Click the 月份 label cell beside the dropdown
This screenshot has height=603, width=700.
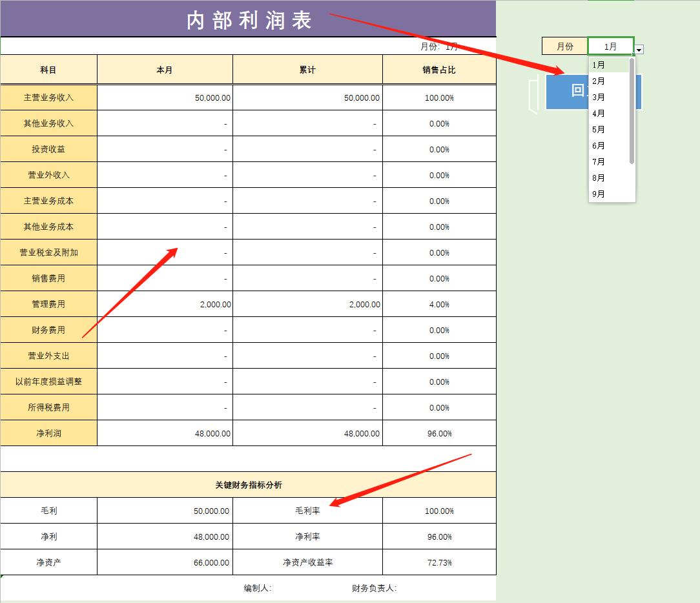tap(564, 46)
